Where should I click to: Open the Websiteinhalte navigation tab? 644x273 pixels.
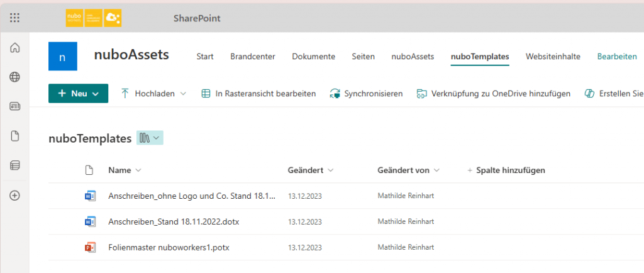(553, 57)
